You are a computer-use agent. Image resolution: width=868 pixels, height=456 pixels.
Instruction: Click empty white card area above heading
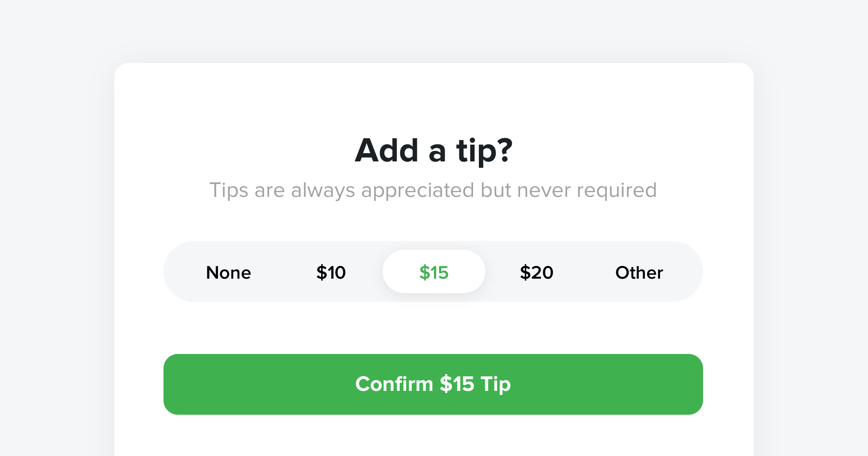click(x=433, y=98)
